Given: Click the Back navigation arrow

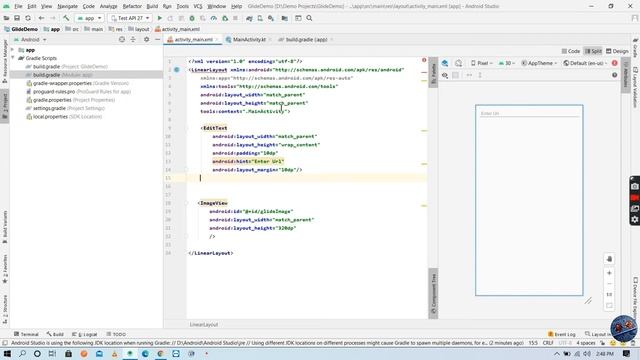Looking at the screenshot, I should (41, 18).
